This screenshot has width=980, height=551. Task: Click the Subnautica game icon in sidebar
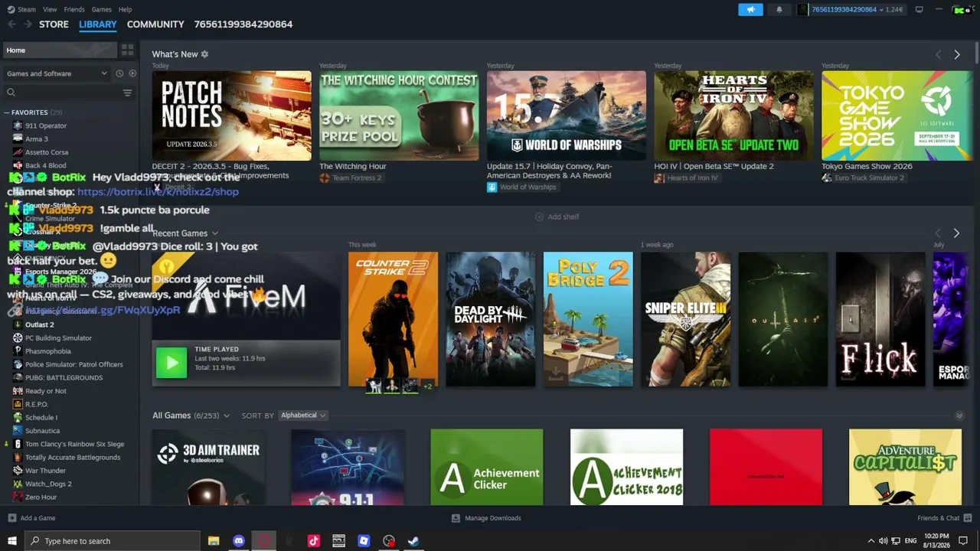click(18, 431)
